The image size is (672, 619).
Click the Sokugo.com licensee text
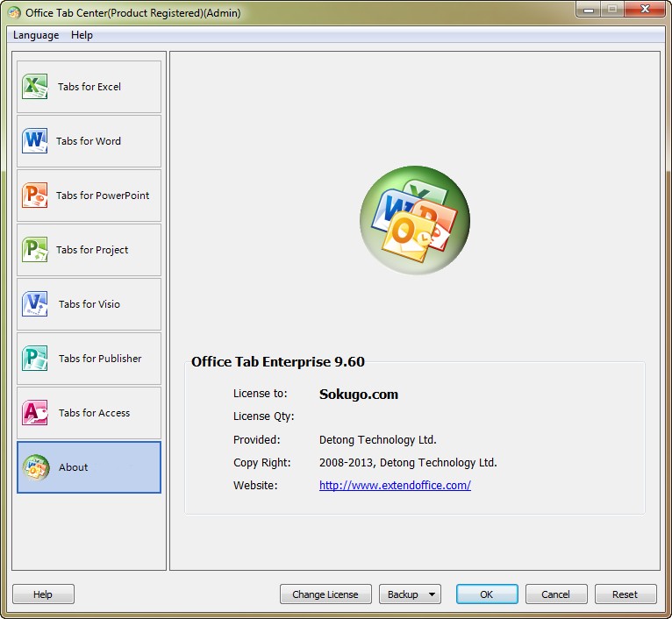tap(359, 394)
